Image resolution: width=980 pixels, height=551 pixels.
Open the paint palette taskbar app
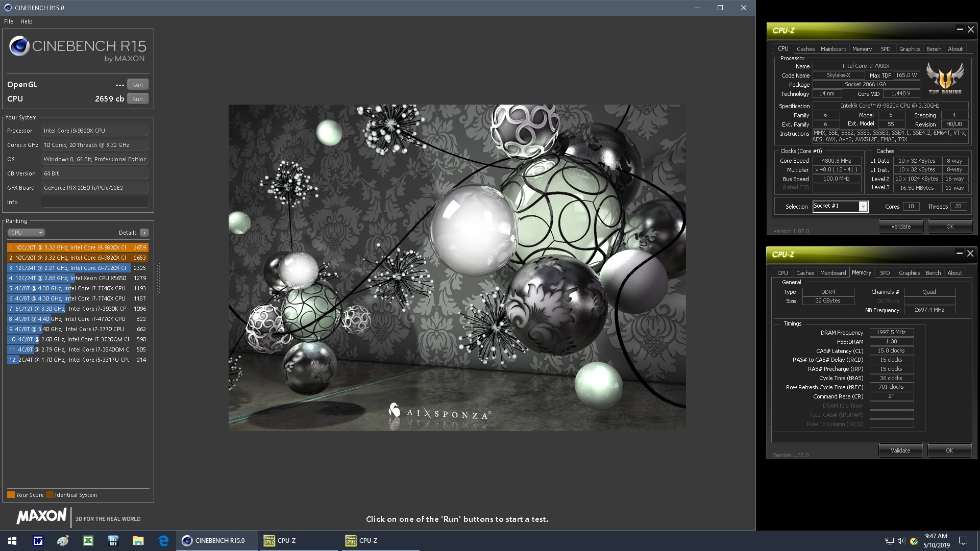point(63,541)
